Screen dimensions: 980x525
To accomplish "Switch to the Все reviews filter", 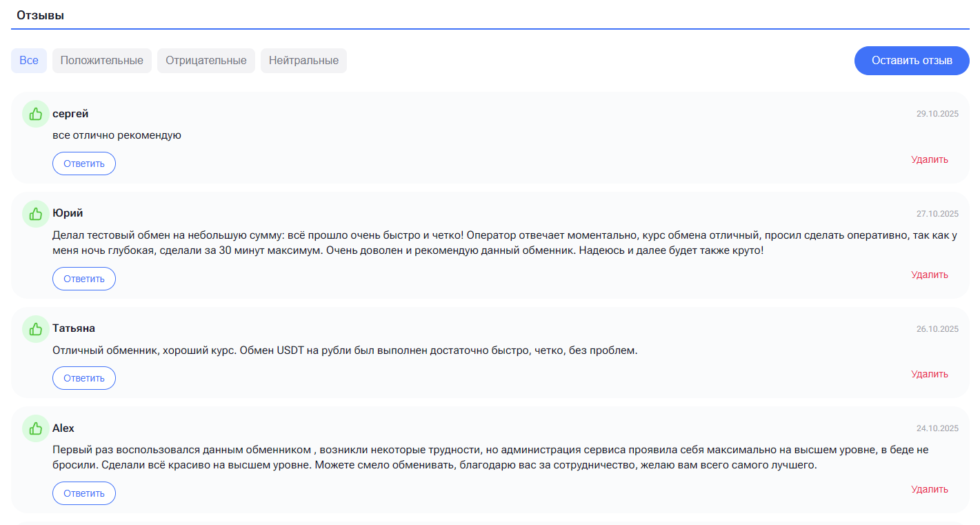I will coord(29,61).
